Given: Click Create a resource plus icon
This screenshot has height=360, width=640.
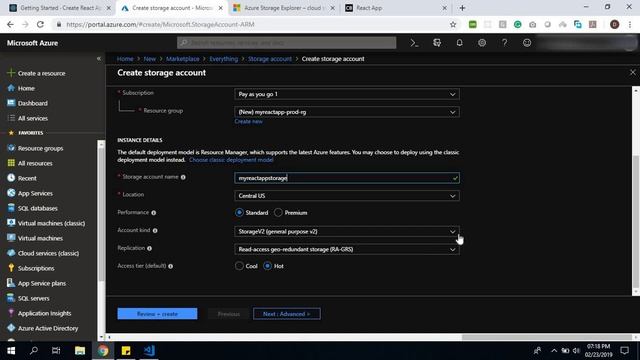Looking at the screenshot, I should 11,73.
